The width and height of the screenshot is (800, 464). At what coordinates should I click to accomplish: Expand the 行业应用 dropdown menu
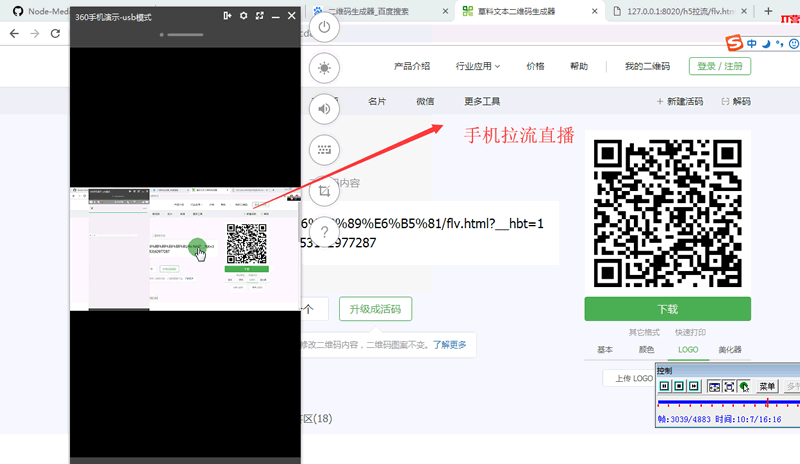pyautogui.click(x=478, y=66)
